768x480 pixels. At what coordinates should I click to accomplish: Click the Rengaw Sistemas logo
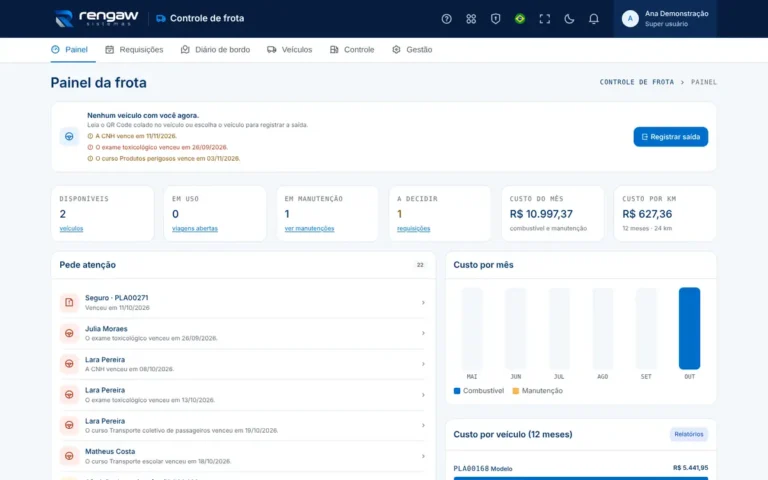pos(96,19)
